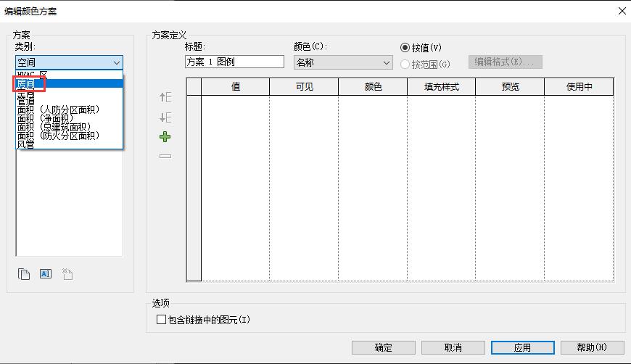Choose 管道 in the category list

click(x=69, y=101)
